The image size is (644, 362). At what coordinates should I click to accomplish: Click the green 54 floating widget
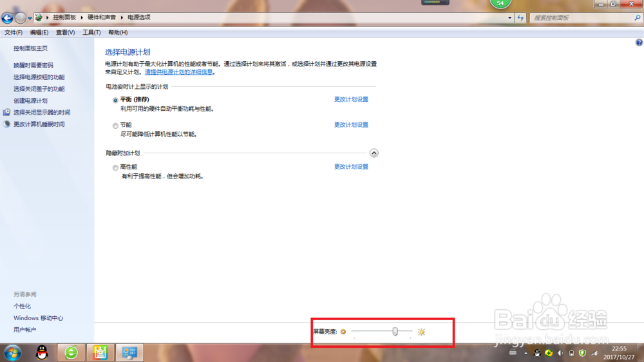tap(500, 3)
